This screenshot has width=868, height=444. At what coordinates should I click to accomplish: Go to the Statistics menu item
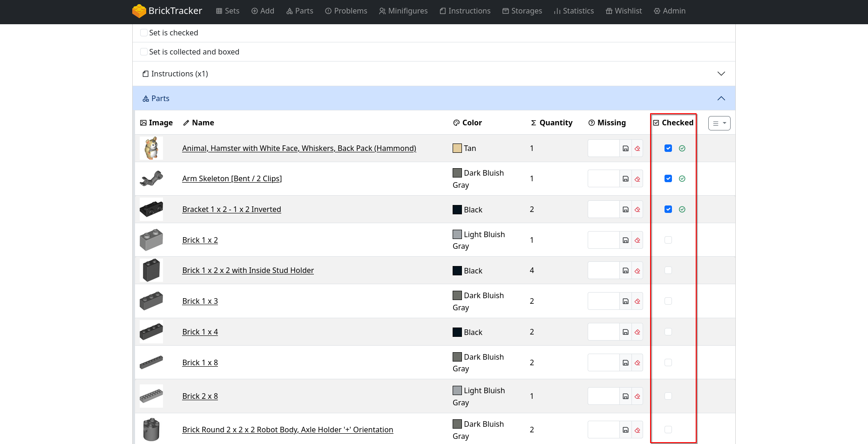(574, 11)
